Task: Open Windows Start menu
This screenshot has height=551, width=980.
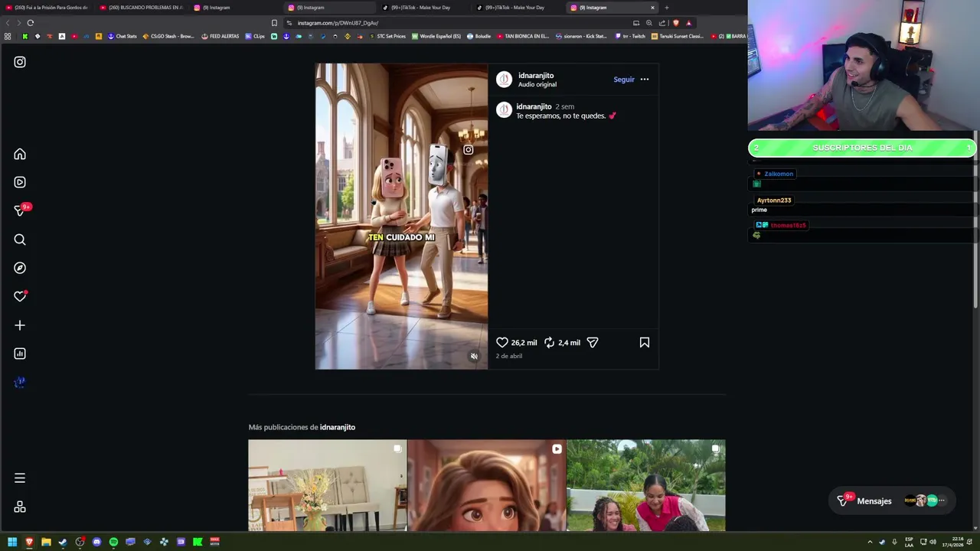Action: (12, 542)
